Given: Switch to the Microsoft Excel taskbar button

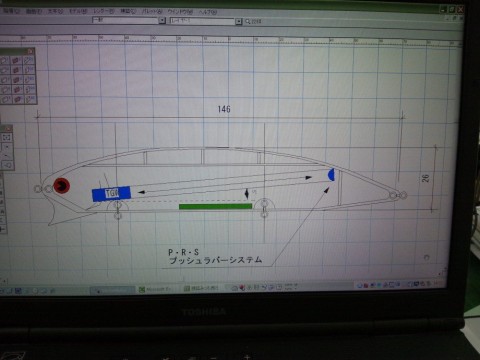Looking at the screenshot, I should click(x=157, y=289).
